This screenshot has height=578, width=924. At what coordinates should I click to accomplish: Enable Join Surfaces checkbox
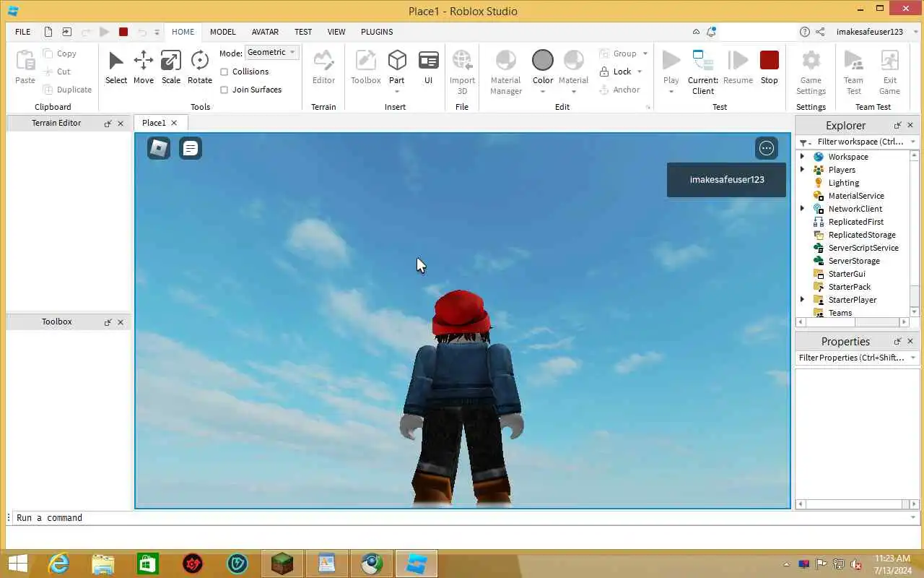click(224, 90)
